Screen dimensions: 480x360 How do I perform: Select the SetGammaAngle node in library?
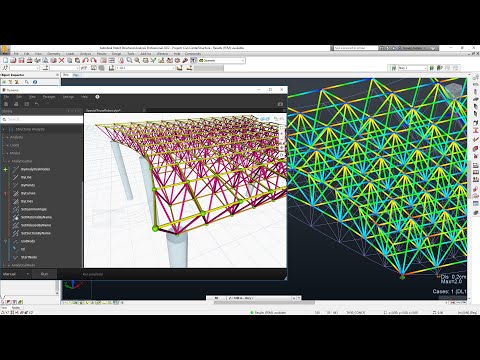(x=34, y=209)
